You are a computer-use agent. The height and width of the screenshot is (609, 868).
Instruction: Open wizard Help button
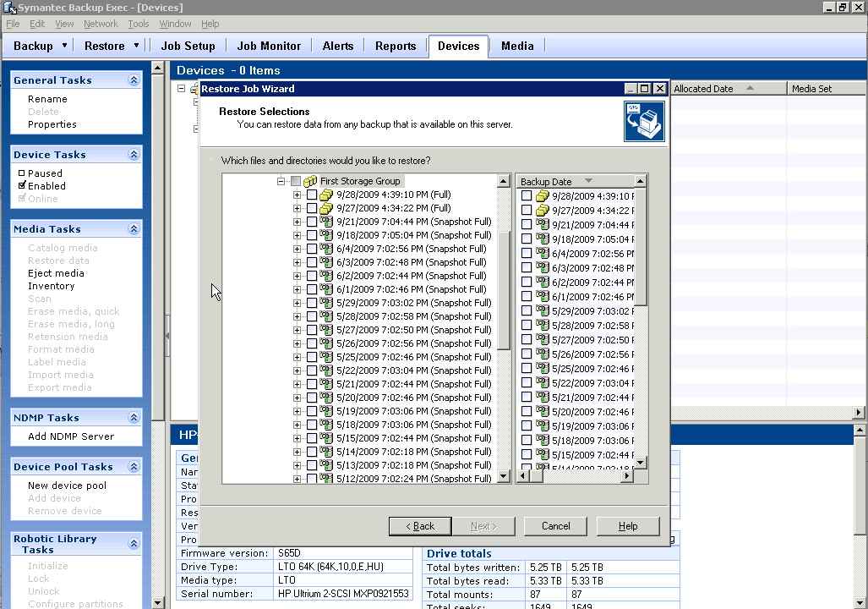tap(628, 526)
